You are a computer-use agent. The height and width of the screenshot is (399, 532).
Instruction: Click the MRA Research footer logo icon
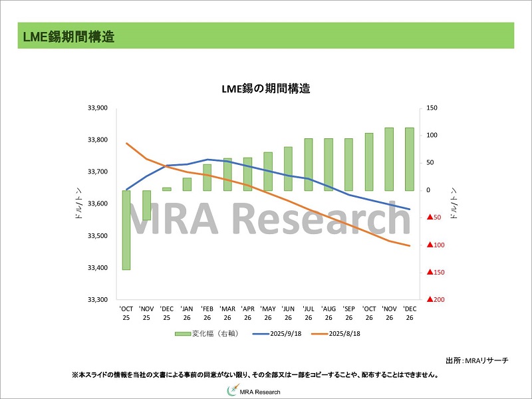(x=233, y=392)
